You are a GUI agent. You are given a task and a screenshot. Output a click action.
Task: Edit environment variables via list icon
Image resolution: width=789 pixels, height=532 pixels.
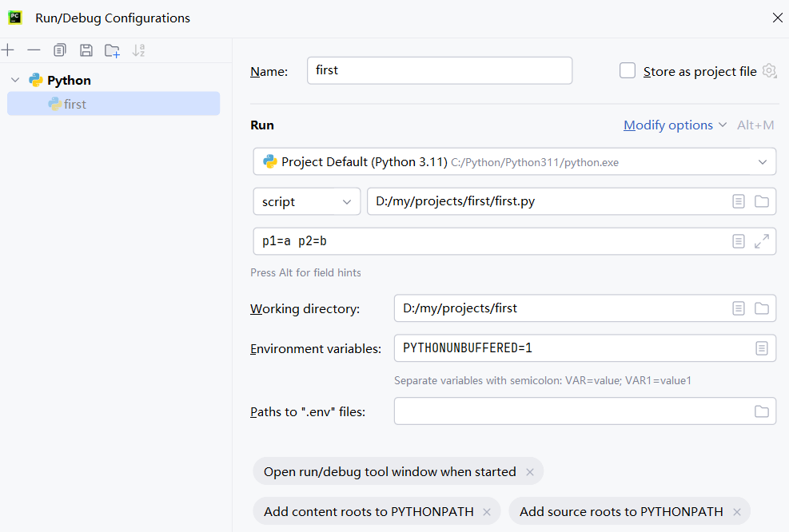coord(762,348)
